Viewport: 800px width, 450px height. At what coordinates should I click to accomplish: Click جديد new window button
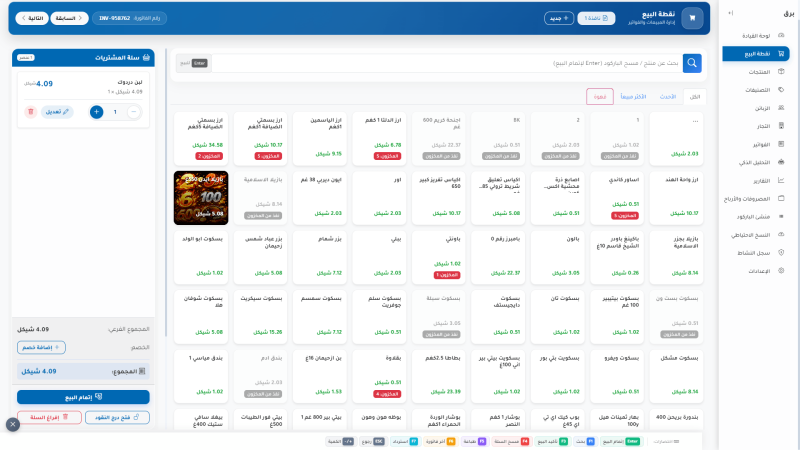pyautogui.click(x=559, y=18)
